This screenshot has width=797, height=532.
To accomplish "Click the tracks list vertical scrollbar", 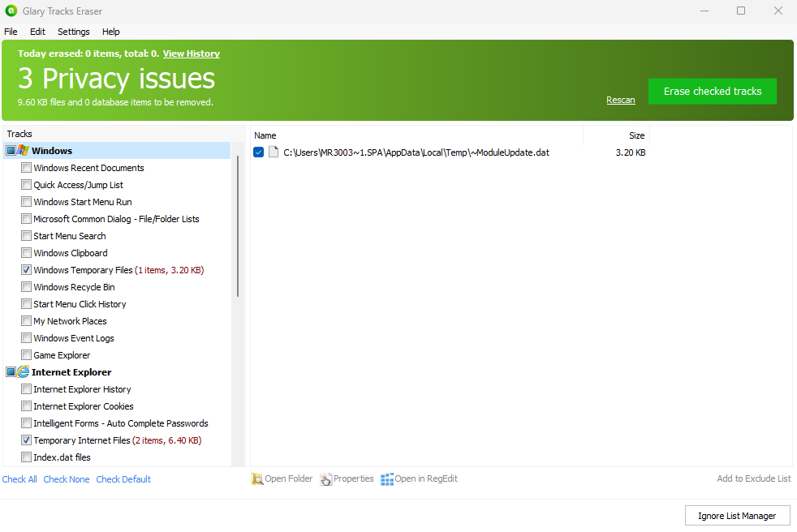I will pos(238,227).
